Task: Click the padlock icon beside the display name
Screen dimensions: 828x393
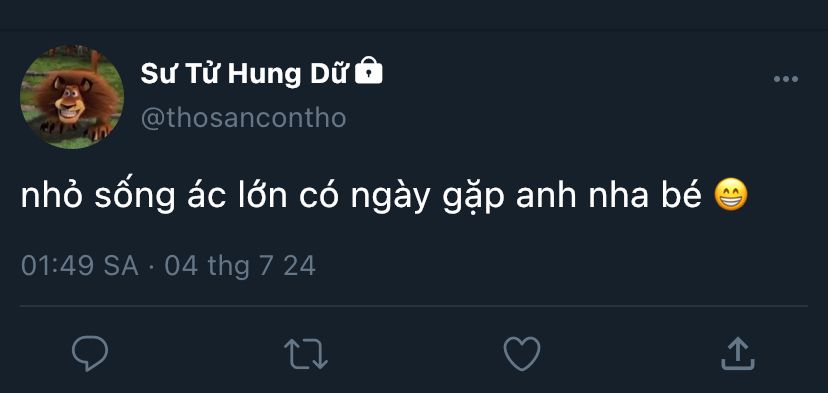Action: tap(368, 71)
